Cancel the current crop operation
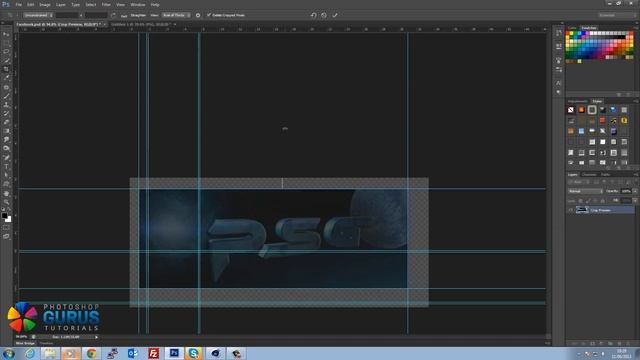The image size is (640, 360). tap(324, 15)
